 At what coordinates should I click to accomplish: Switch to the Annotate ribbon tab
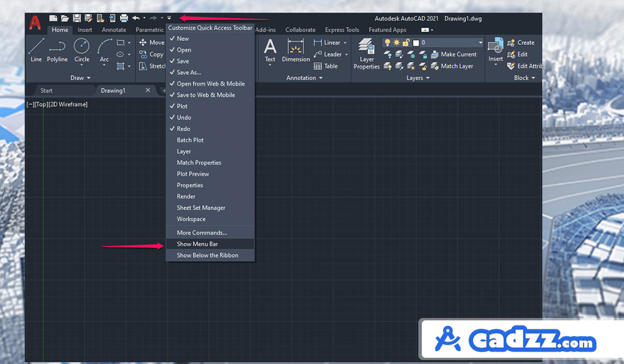pyautogui.click(x=114, y=30)
